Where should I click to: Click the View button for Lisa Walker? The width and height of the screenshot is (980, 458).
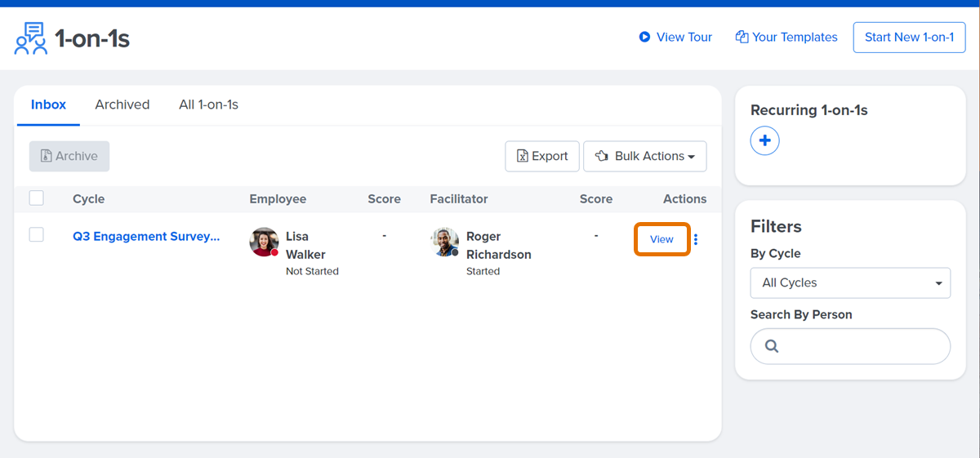coord(661,239)
